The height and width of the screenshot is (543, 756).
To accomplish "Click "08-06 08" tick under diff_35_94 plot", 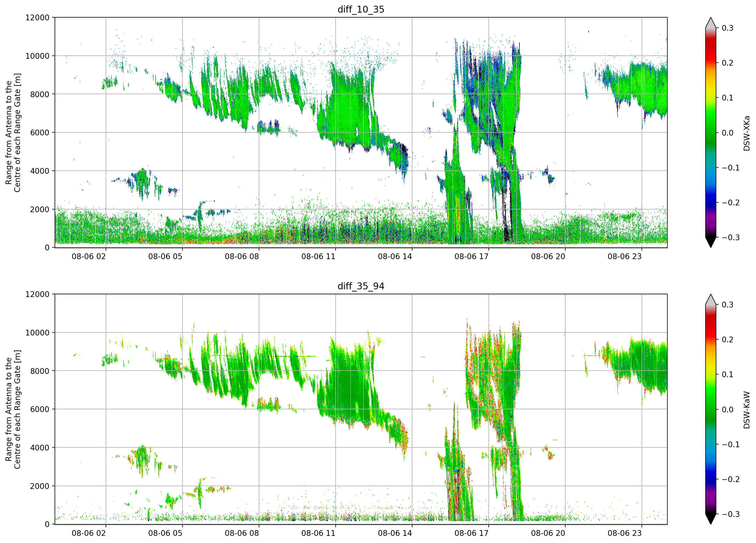I will pyautogui.click(x=242, y=533).
